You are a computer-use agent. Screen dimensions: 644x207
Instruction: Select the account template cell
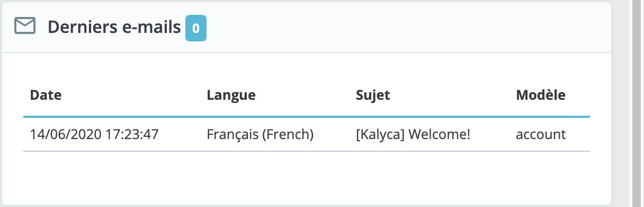(541, 134)
